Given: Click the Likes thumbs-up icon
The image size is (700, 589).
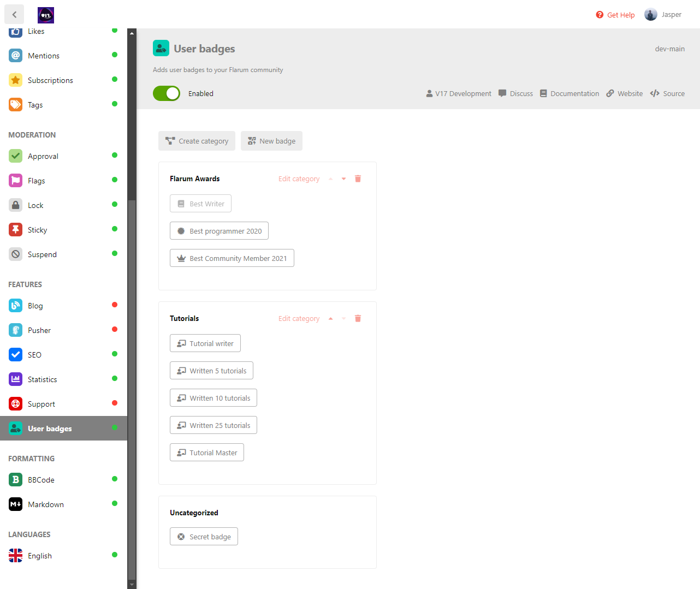Looking at the screenshot, I should (16, 32).
